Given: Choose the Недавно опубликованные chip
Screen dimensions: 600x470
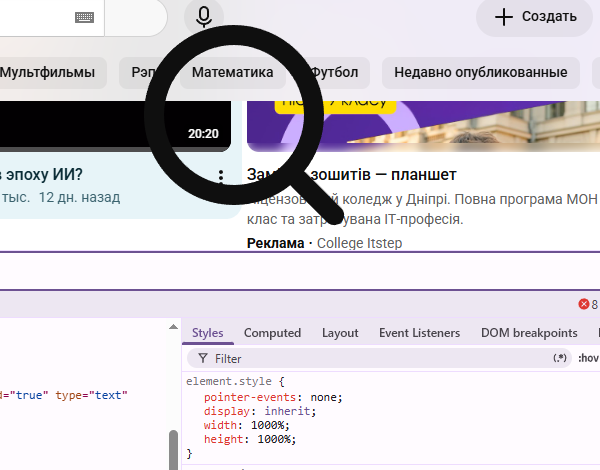Looking at the screenshot, I should [x=481, y=72].
